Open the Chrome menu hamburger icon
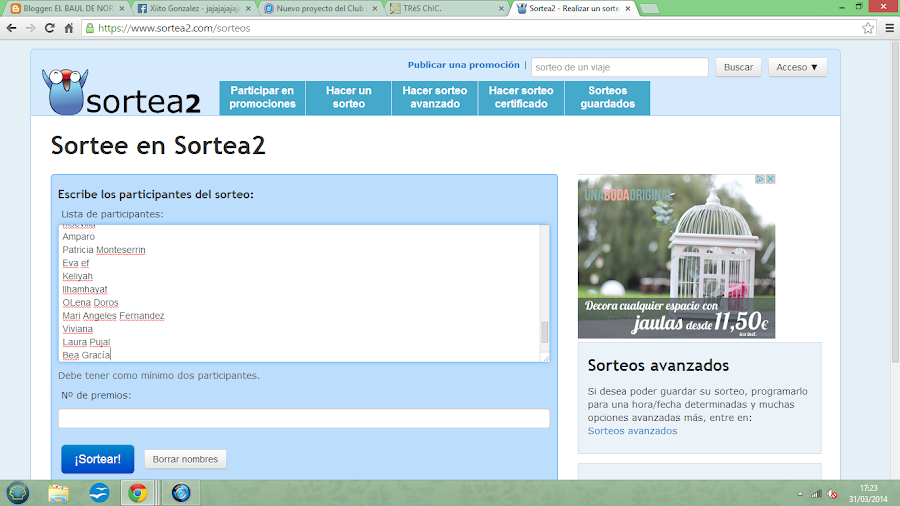Image resolution: width=900 pixels, height=506 pixels. click(x=890, y=28)
